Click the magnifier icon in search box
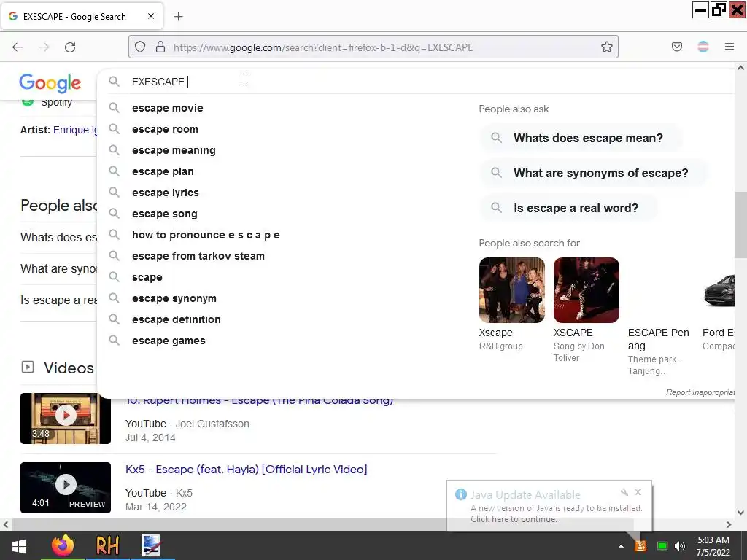This screenshot has height=560, width=747. tap(114, 82)
